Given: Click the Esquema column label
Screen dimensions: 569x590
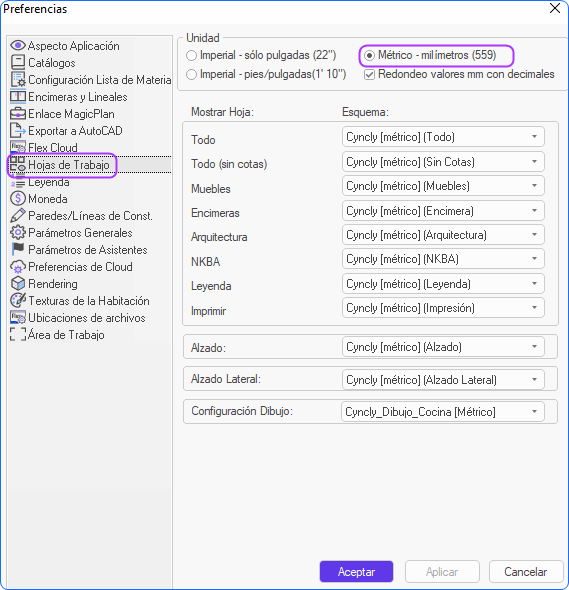Looking at the screenshot, I should pos(365,112).
